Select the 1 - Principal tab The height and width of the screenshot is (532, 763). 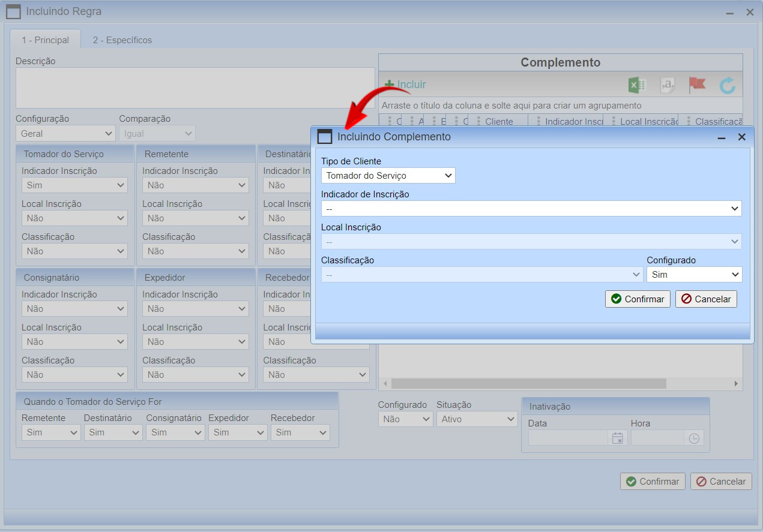tap(45, 40)
